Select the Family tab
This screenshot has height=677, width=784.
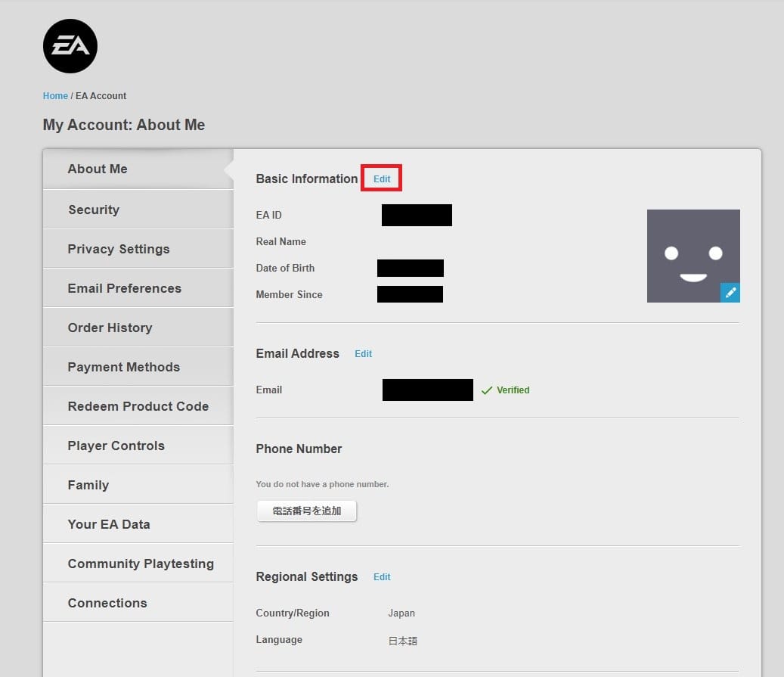tap(138, 485)
